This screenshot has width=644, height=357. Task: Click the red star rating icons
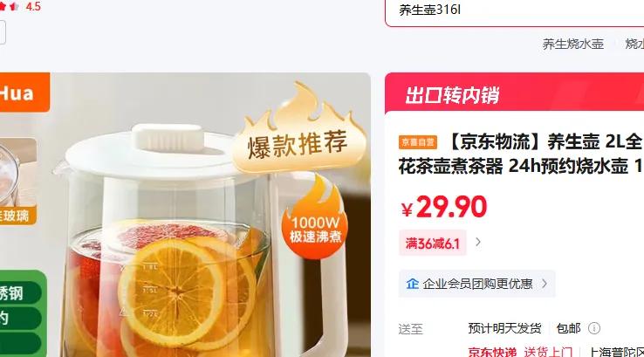point(10,6)
